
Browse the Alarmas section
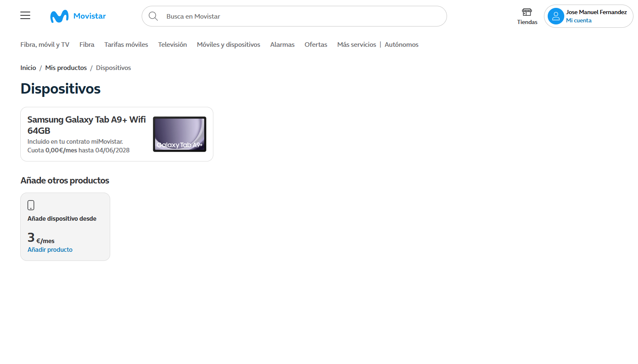(282, 44)
